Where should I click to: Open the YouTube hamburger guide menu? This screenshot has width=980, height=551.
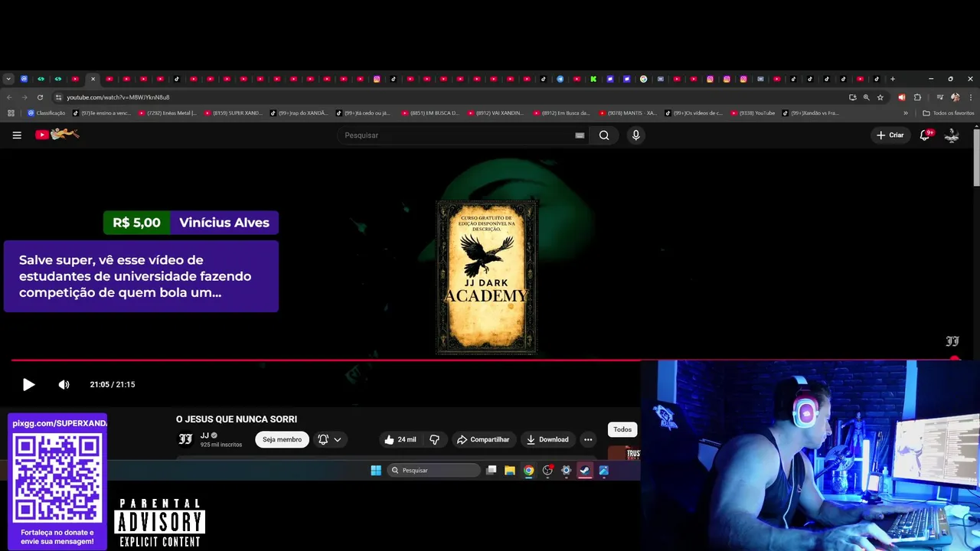[x=17, y=135]
